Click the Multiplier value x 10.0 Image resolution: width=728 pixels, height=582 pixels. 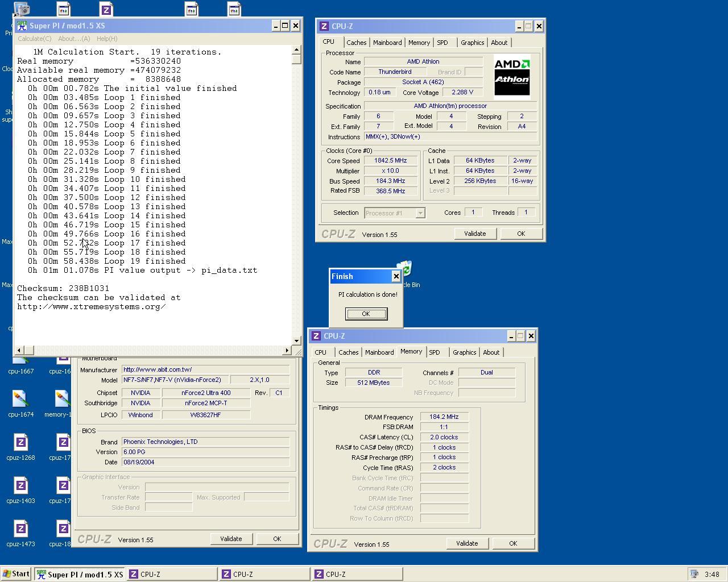(390, 171)
